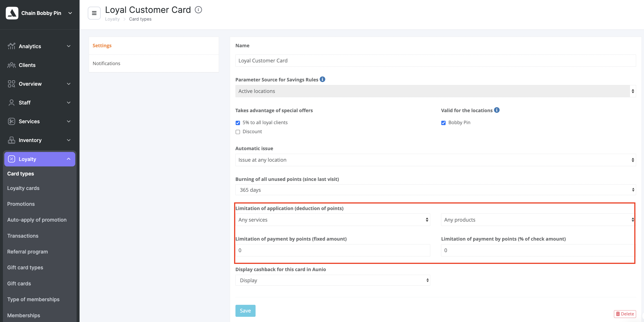Click the Staff person icon in sidebar
This screenshot has width=644, height=322.
[x=12, y=103]
